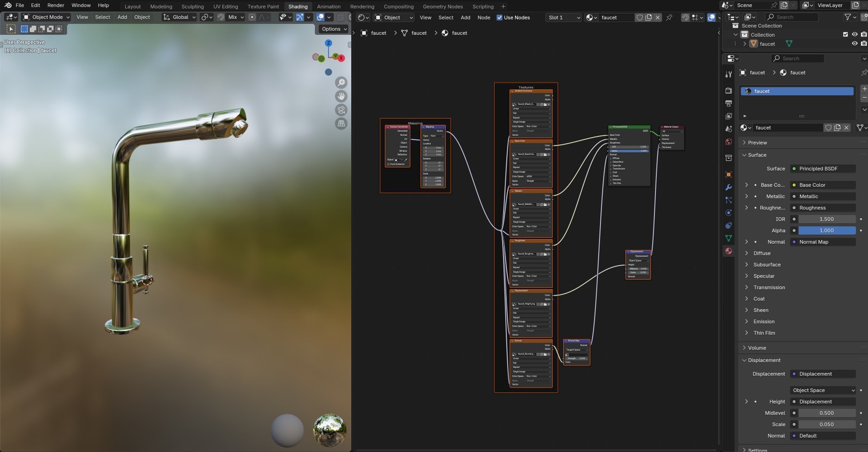The image size is (868, 452).
Task: Open the Global transform orientation dropdown
Action: click(179, 17)
